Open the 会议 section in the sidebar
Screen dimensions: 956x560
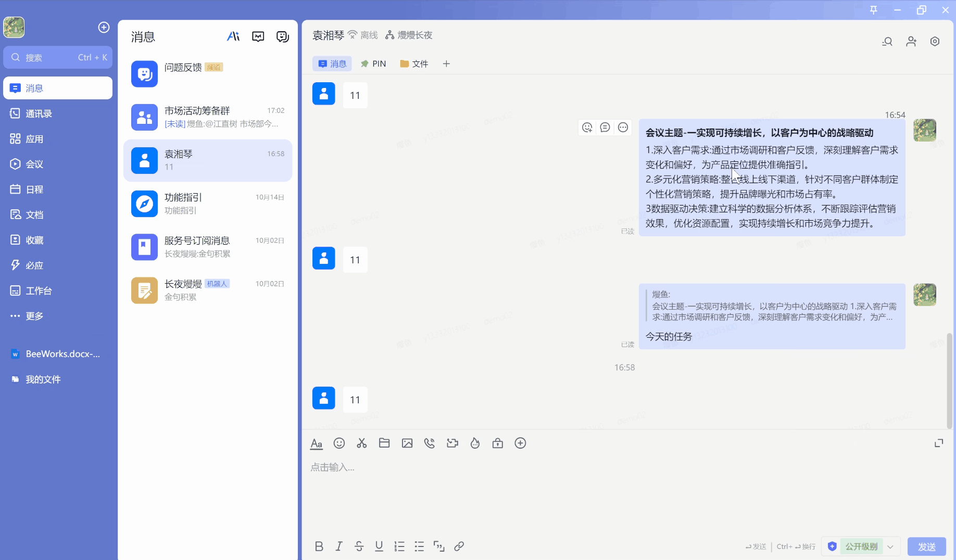[34, 164]
